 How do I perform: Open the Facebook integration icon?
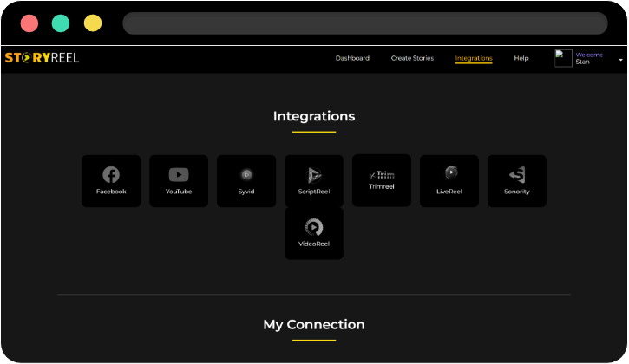coord(111,175)
